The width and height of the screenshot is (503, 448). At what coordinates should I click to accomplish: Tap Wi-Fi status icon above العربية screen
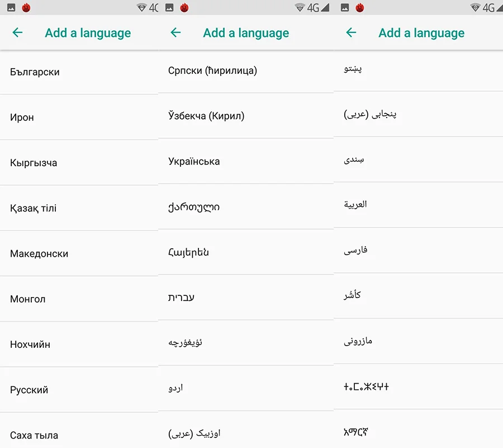pyautogui.click(x=475, y=8)
